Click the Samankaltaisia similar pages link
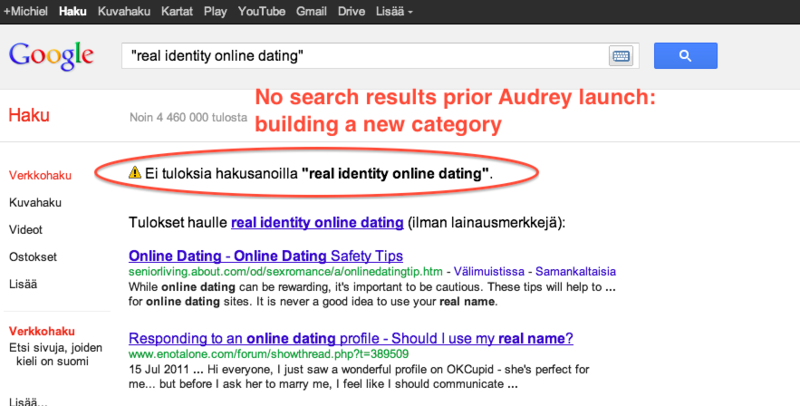 pyautogui.click(x=576, y=271)
